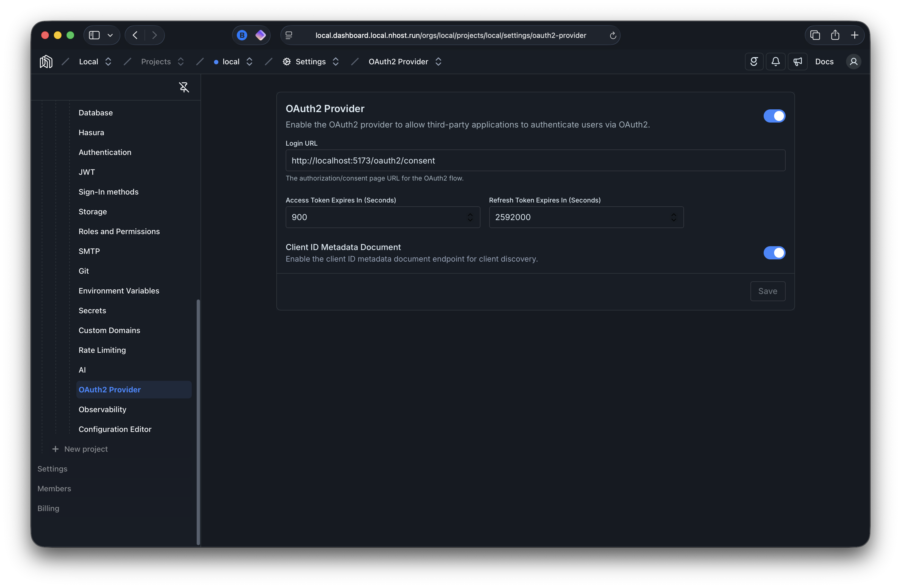Image resolution: width=901 pixels, height=588 pixels.
Task: Open the Configuration Editor section
Action: coord(115,429)
